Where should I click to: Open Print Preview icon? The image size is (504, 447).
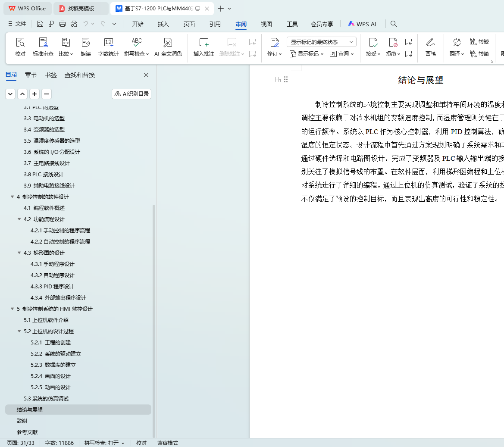point(74,24)
